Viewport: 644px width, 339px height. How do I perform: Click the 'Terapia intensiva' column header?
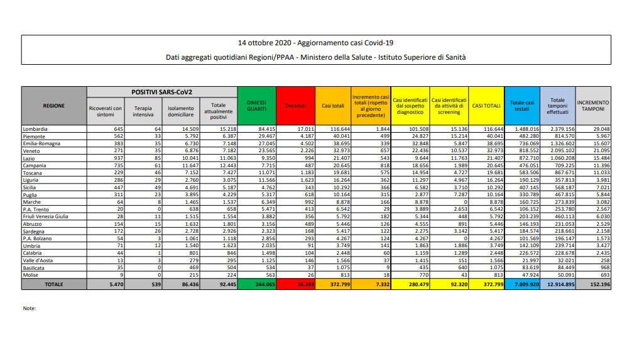click(x=143, y=111)
